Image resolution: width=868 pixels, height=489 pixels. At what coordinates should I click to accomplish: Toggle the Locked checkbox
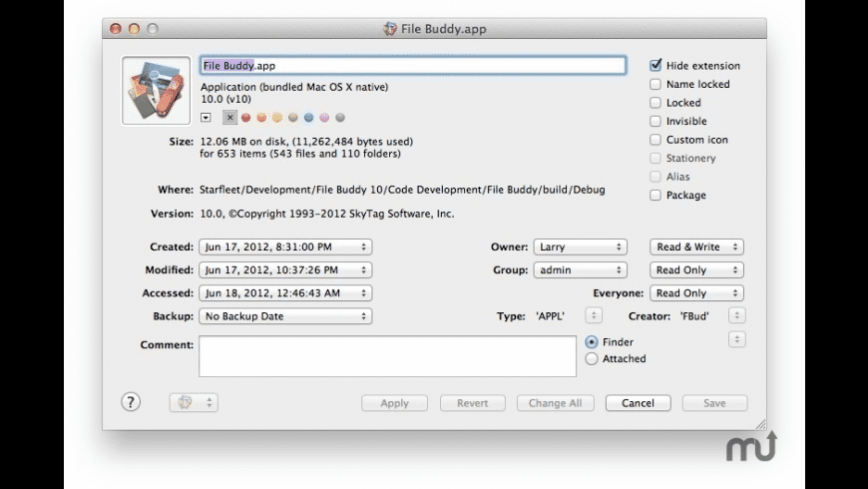pos(655,103)
